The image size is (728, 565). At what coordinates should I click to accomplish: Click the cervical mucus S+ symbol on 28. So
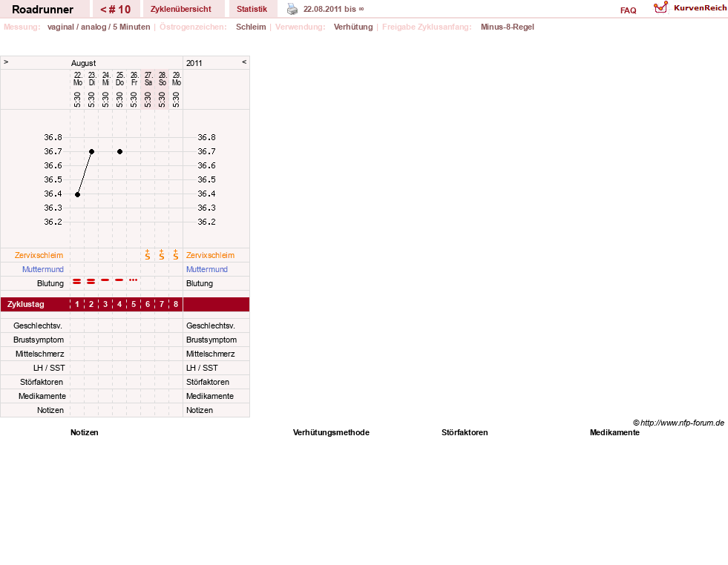[x=162, y=254]
